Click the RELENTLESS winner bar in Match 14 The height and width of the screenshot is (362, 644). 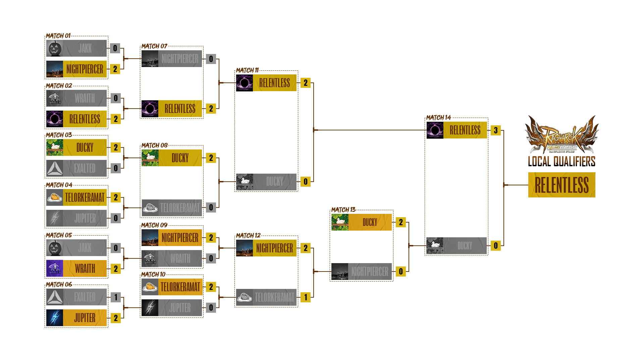tap(465, 131)
